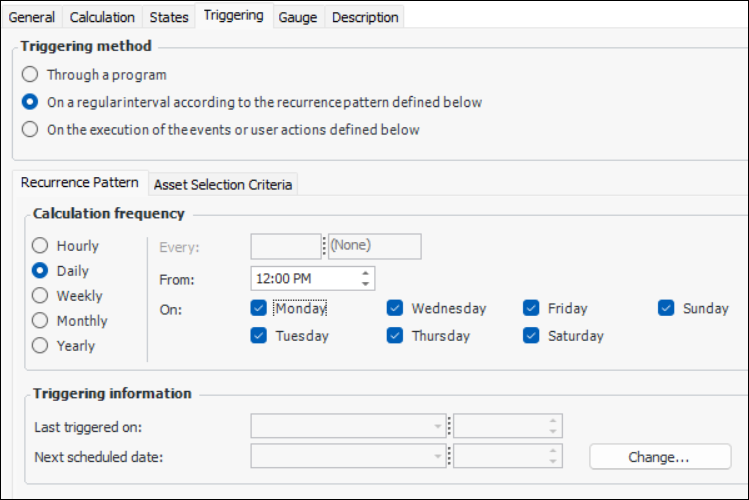749x500 pixels.
Task: Select Asset Selection Criteria tab
Action: click(x=223, y=184)
